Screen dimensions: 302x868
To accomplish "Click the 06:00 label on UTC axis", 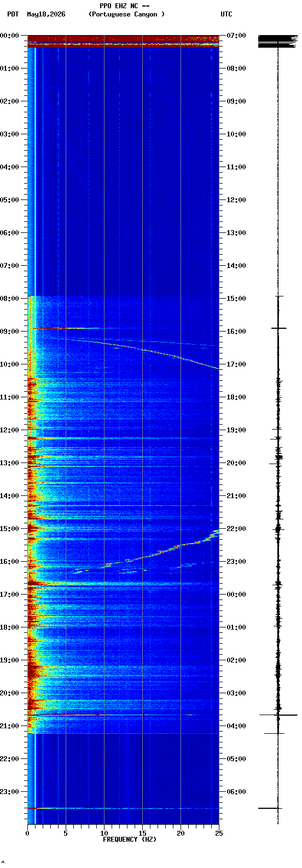I will point(236,791).
